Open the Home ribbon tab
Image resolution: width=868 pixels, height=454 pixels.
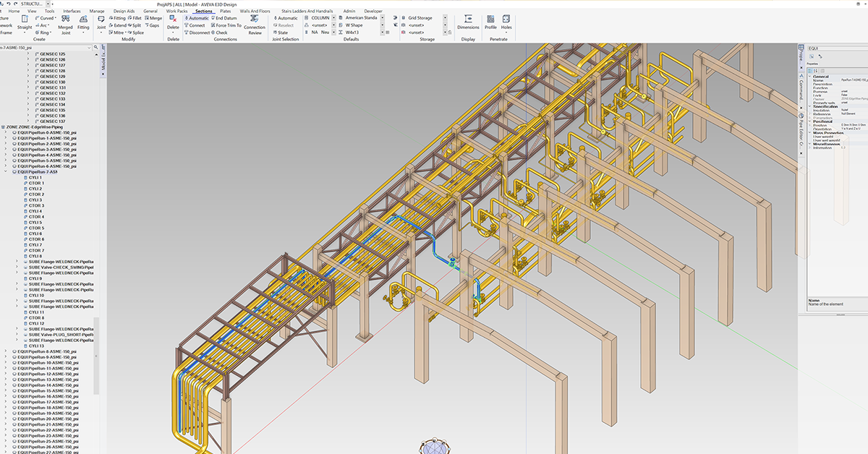coord(14,12)
